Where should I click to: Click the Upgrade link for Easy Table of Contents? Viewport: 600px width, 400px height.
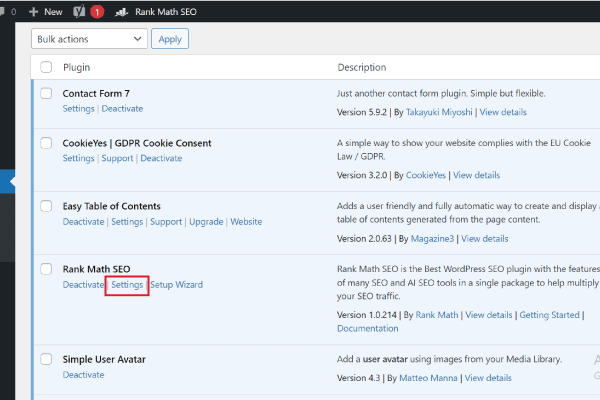206,222
